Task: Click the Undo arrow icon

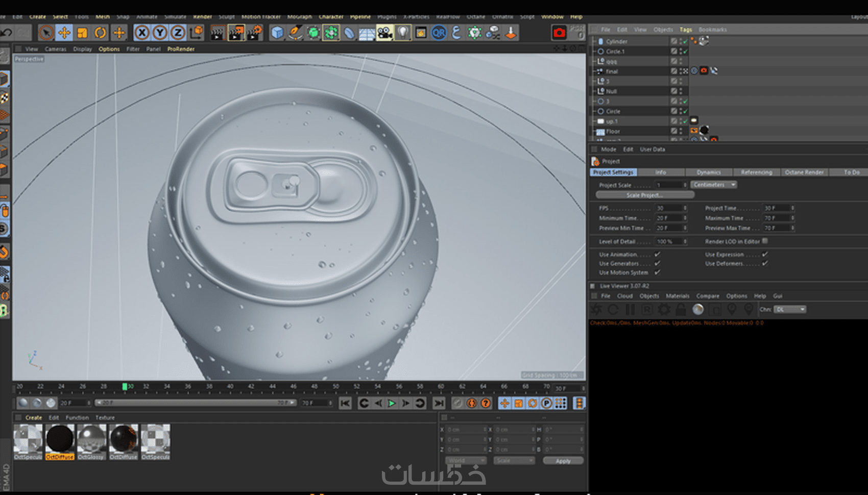Action: click(6, 33)
